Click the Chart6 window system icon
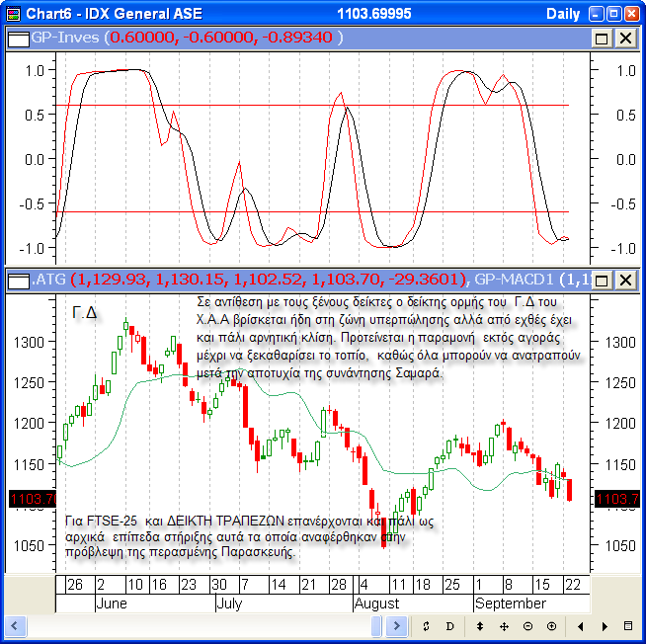The image size is (646, 644). coord(13,13)
